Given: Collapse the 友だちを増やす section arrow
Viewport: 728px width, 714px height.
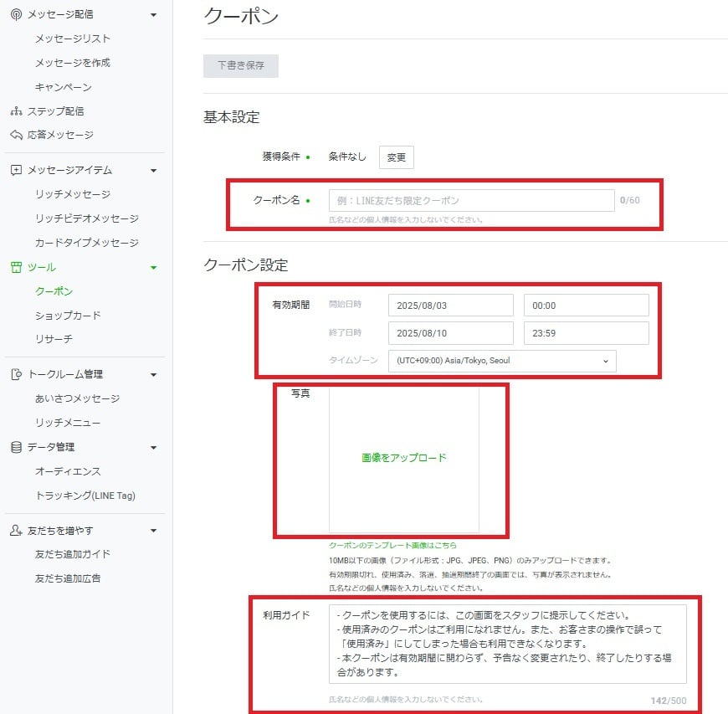Looking at the screenshot, I should pyautogui.click(x=154, y=531).
